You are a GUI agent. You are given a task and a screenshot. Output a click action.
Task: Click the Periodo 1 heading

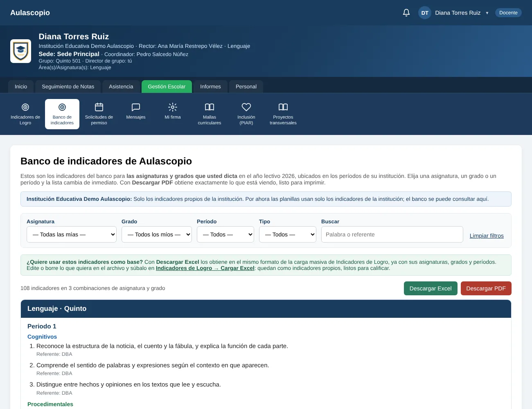42,326
